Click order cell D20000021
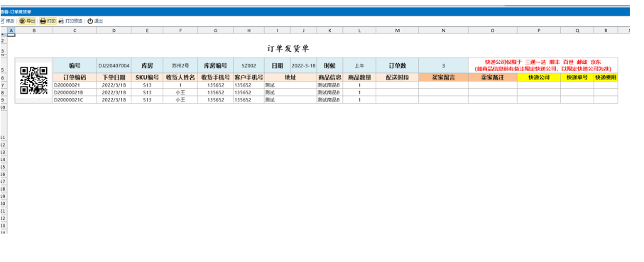 75,85
